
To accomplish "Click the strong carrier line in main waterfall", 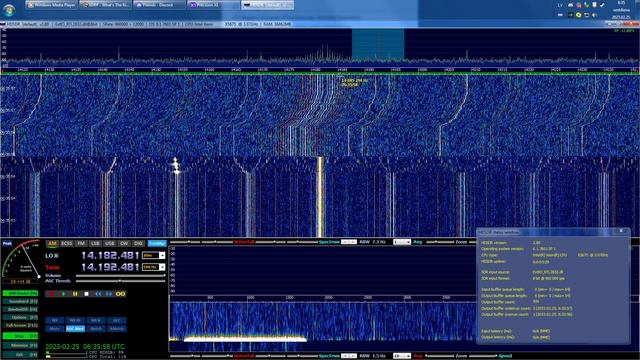I will pos(320,197).
